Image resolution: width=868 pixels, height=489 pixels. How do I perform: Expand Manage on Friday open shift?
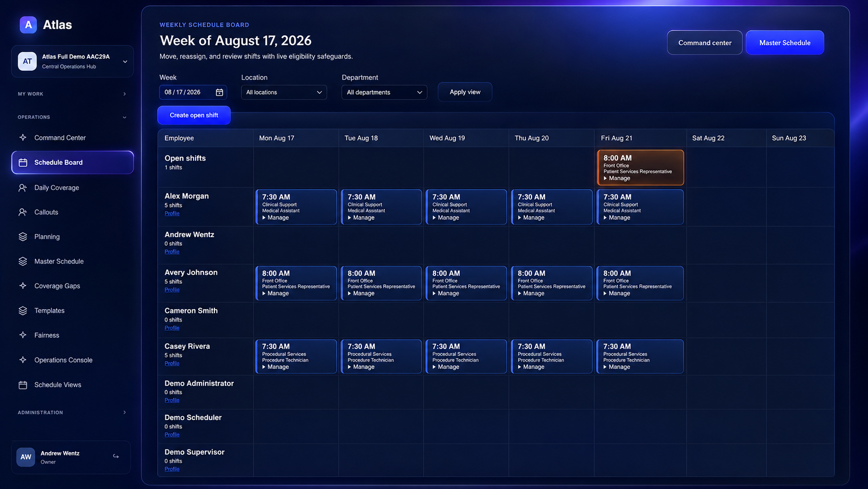pos(617,178)
